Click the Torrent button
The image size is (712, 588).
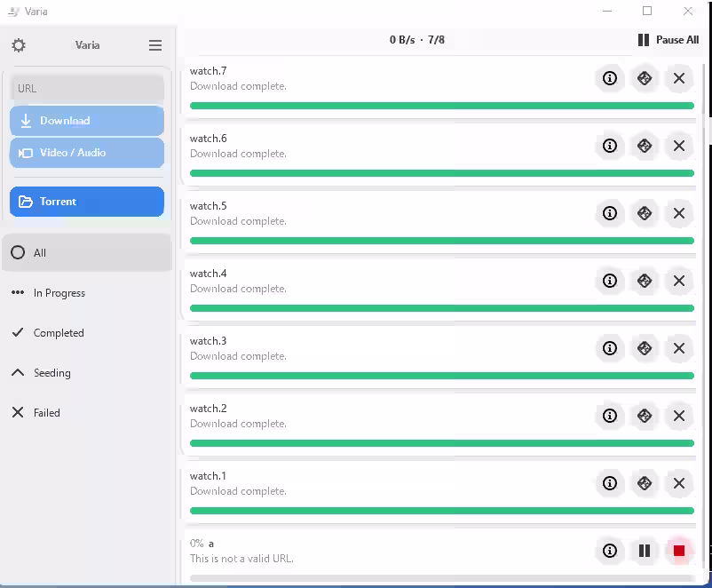[x=87, y=202]
